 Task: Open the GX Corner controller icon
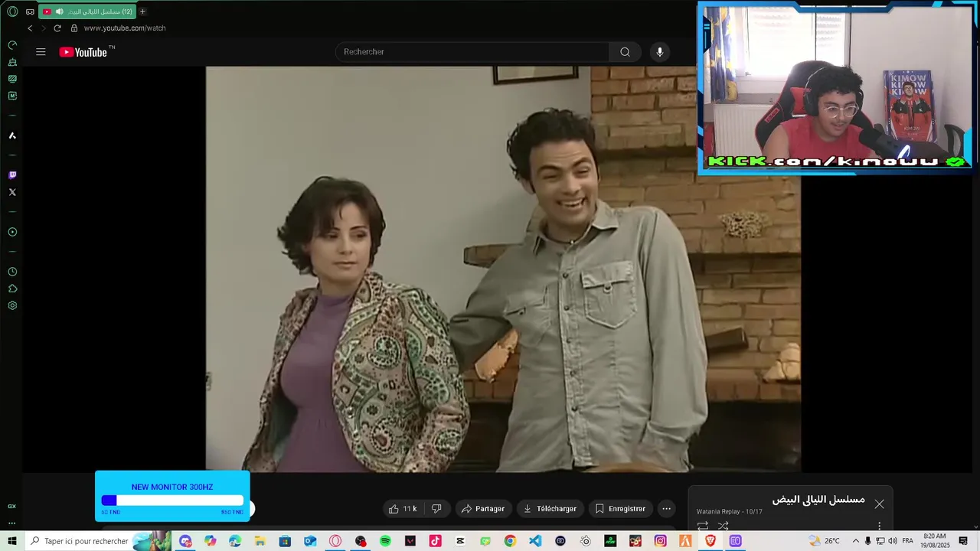coord(30,11)
